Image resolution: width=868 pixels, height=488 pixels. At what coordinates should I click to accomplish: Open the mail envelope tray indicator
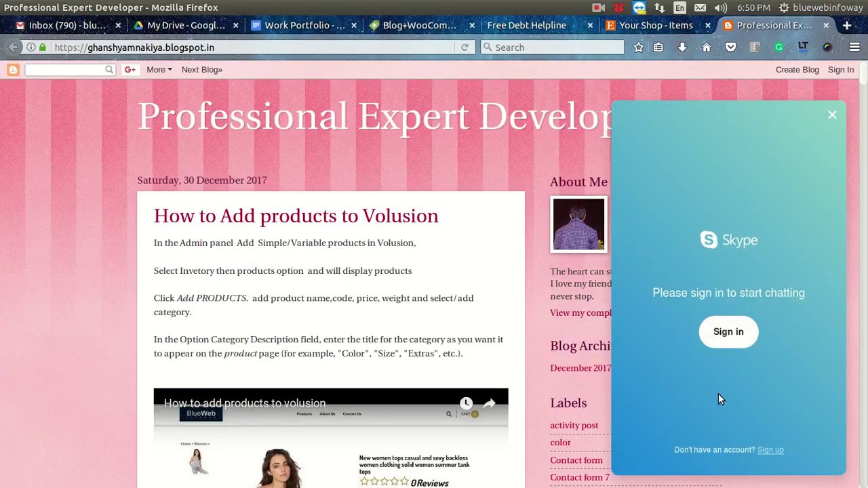tap(700, 7)
